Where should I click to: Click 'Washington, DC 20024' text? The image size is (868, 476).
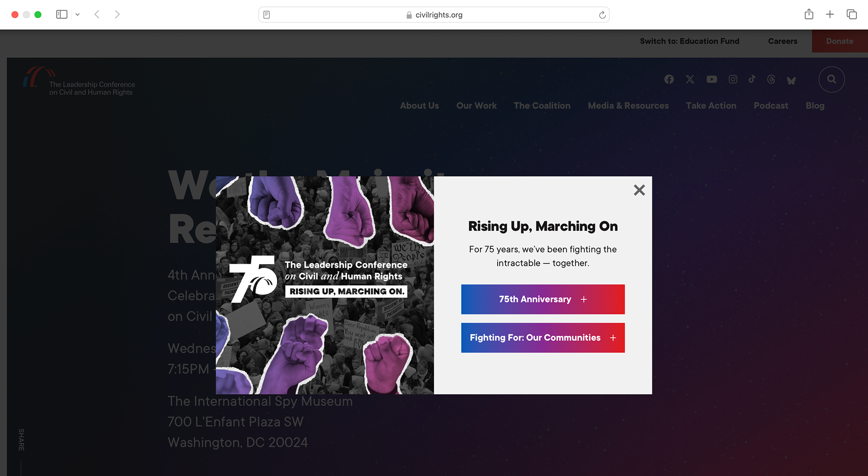coord(237,443)
